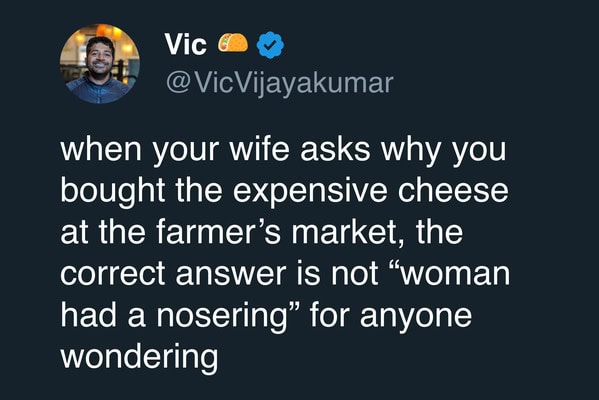Select the word "correct" in the tweet
599x400 pixels.
tap(112, 274)
